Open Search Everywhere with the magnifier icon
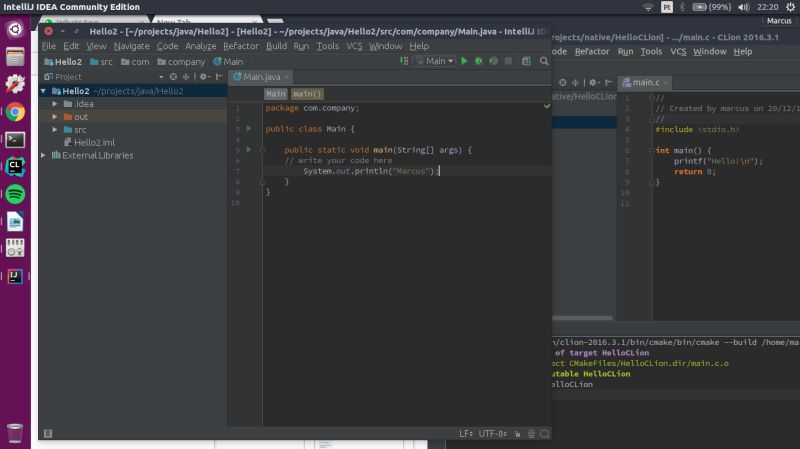800x449 pixels. click(544, 61)
